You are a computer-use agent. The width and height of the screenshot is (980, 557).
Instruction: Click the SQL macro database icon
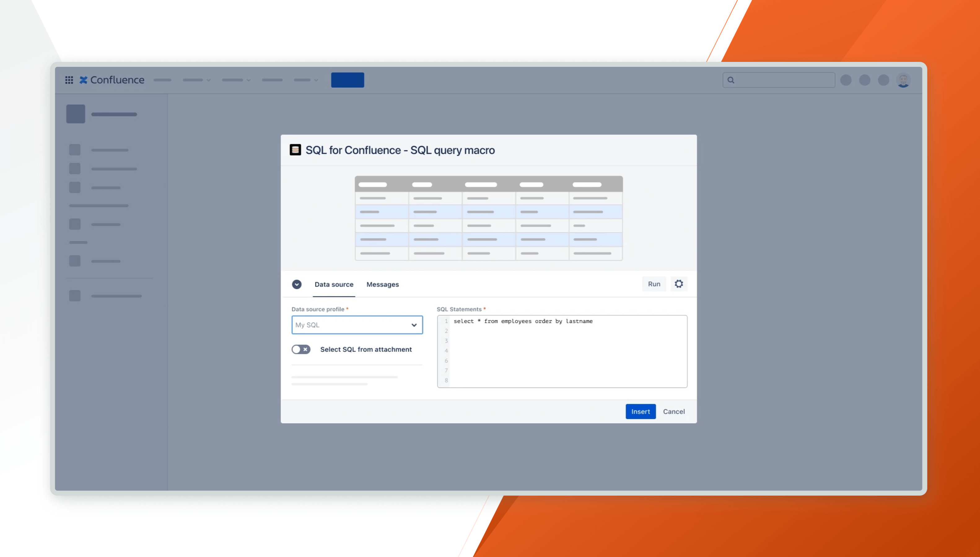295,150
